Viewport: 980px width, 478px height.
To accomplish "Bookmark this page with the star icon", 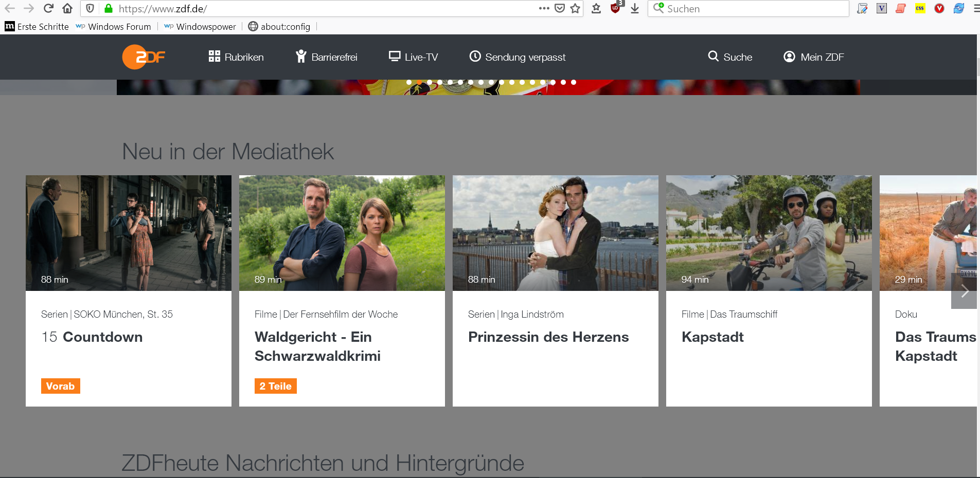I will [x=575, y=8].
